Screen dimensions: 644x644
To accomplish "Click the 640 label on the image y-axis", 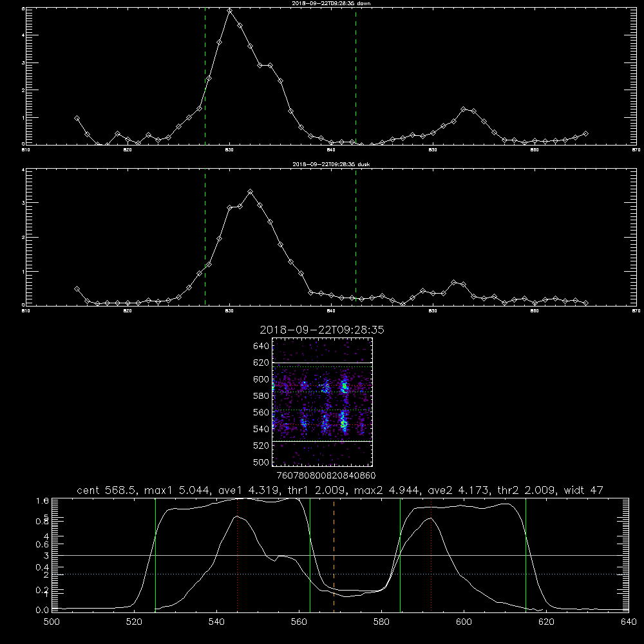I will coord(261,346).
